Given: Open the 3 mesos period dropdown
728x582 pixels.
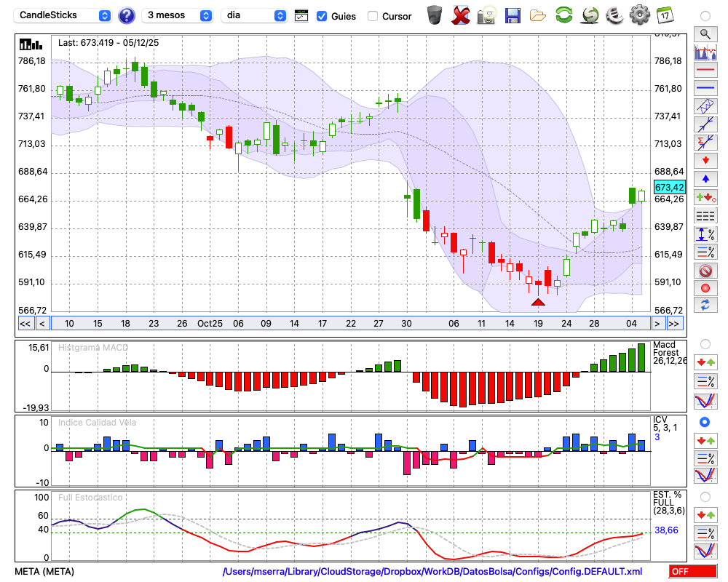Looking at the screenshot, I should (x=178, y=15).
